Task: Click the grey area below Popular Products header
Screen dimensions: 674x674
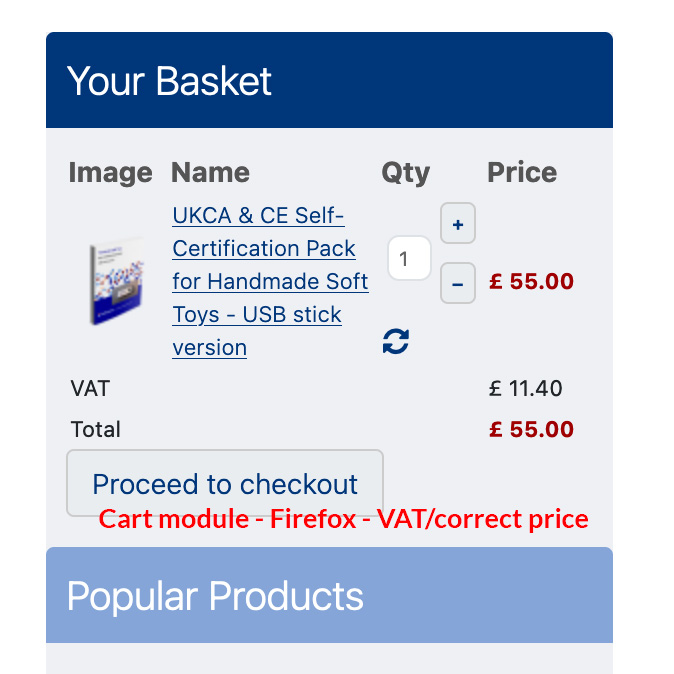Action: 329,658
